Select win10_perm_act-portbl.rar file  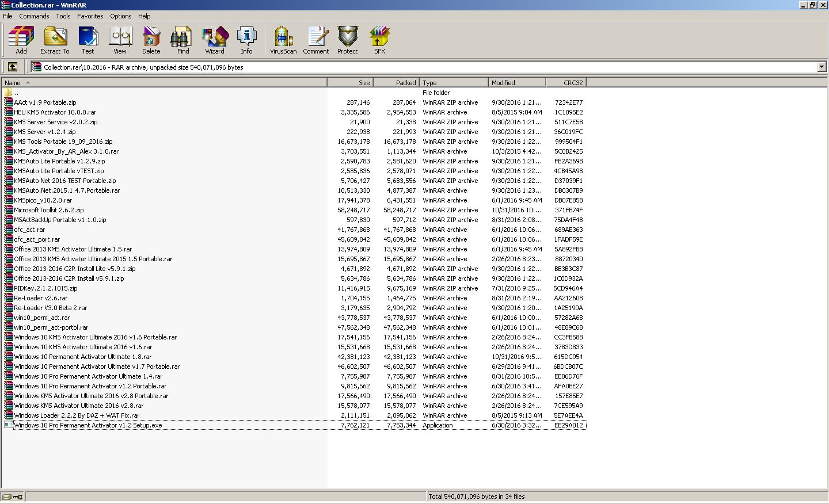pyautogui.click(x=51, y=327)
